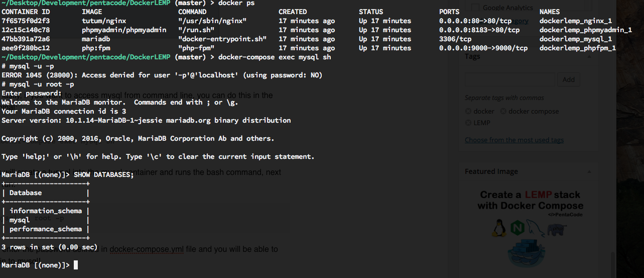Screen dimensions: 644x278
Task: Open the LEMP stack featured image thumbnail
Action: pyautogui.click(x=530, y=229)
